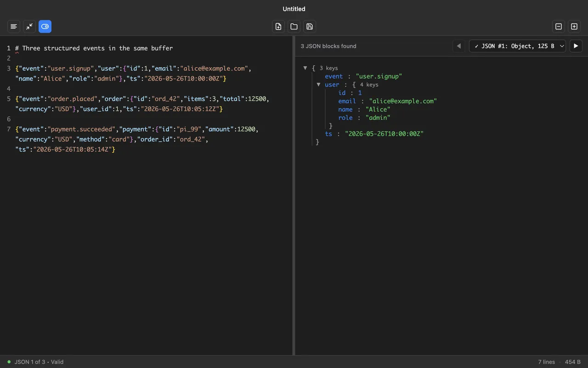588x368 pixels.
Task: Collapse all tree nodes with the minus-box icon
Action: (559, 27)
